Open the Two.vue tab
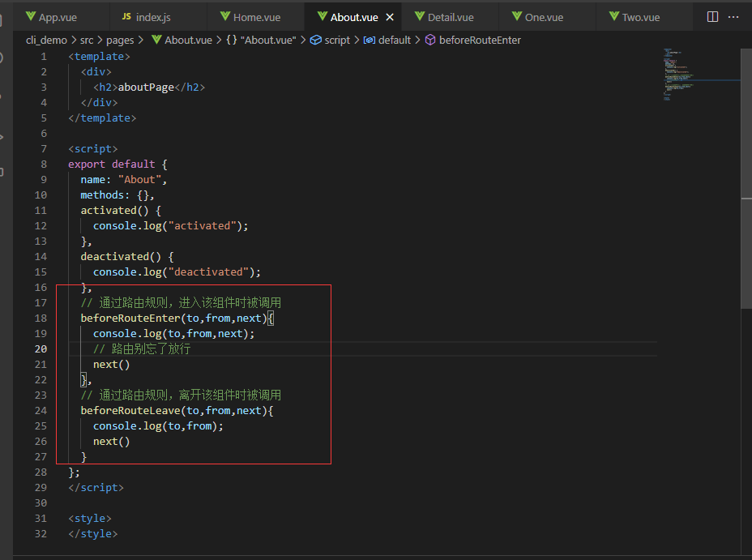752x560 pixels. coord(644,17)
